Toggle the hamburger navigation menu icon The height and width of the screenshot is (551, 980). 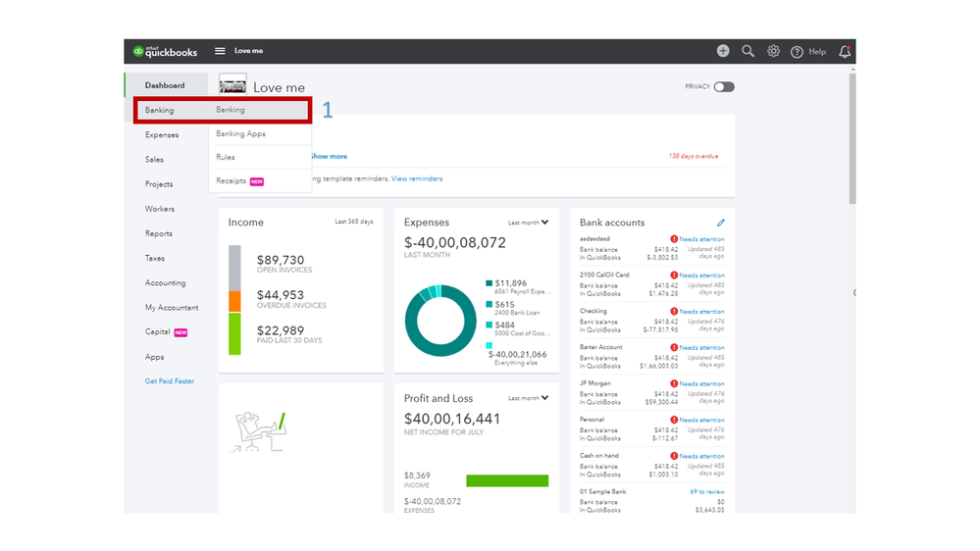pos(220,51)
